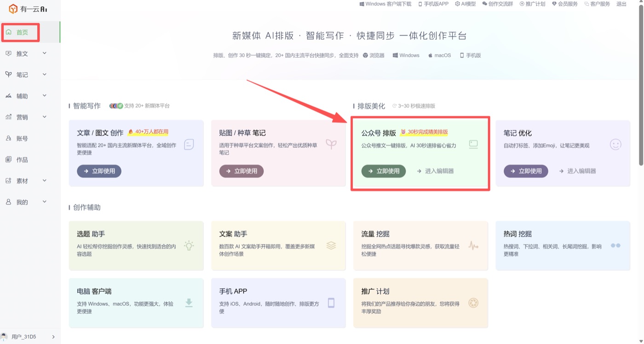
Task: Click 立即使用 on 文章 / 图文 创作 card
Action: pos(99,171)
